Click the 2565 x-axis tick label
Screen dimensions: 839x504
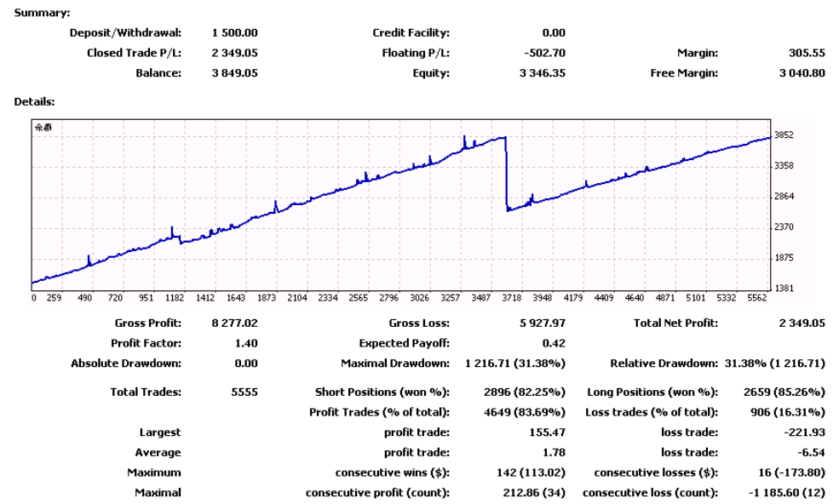click(x=358, y=298)
